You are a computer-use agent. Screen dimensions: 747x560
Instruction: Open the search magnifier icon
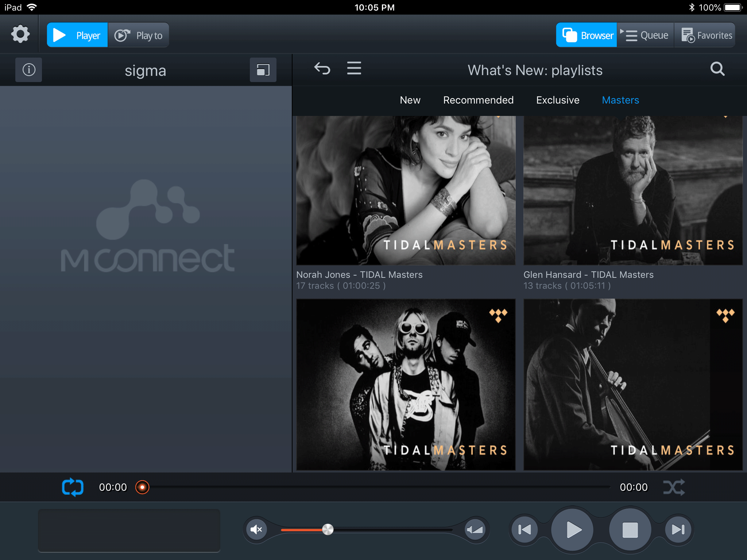click(717, 69)
